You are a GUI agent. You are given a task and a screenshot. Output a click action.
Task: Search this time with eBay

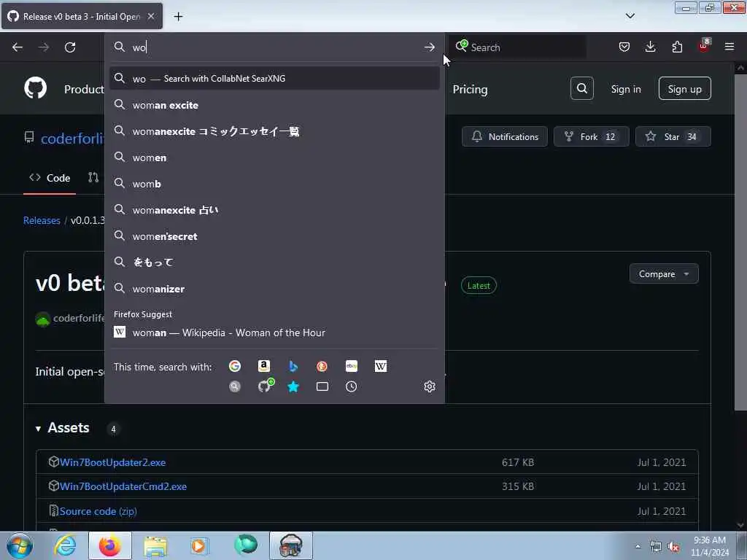click(352, 366)
